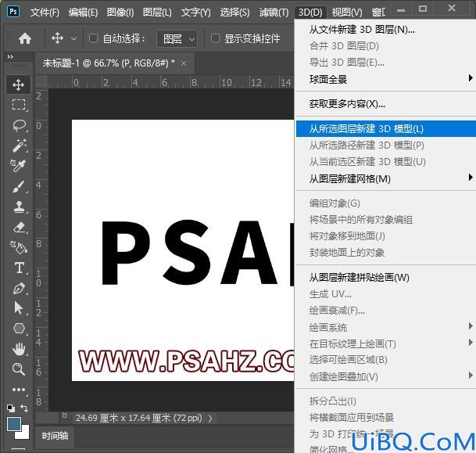The height and width of the screenshot is (453, 476).
Task: Maximize the Photoshop window
Action: pyautogui.click(x=423, y=9)
